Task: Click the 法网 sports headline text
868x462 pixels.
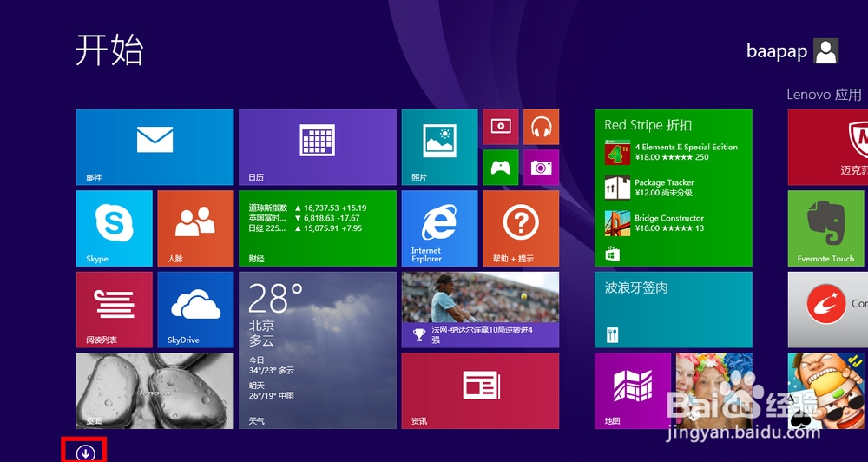Action: tap(482, 334)
